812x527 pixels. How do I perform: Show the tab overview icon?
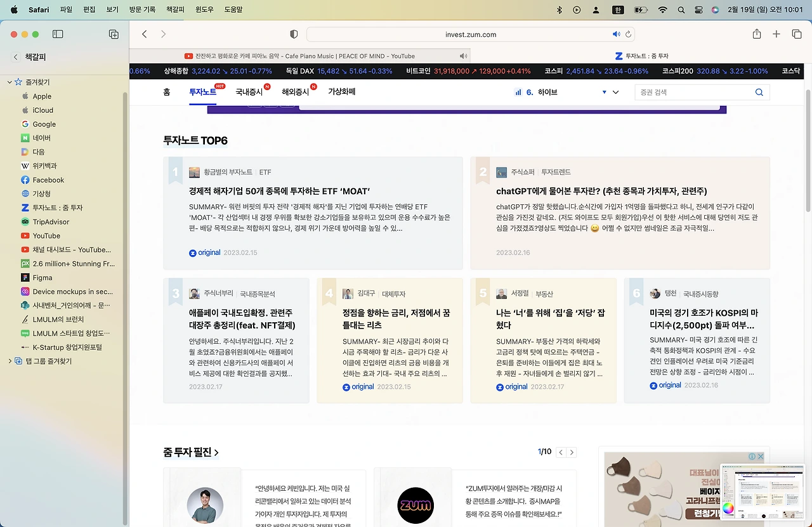pos(797,34)
